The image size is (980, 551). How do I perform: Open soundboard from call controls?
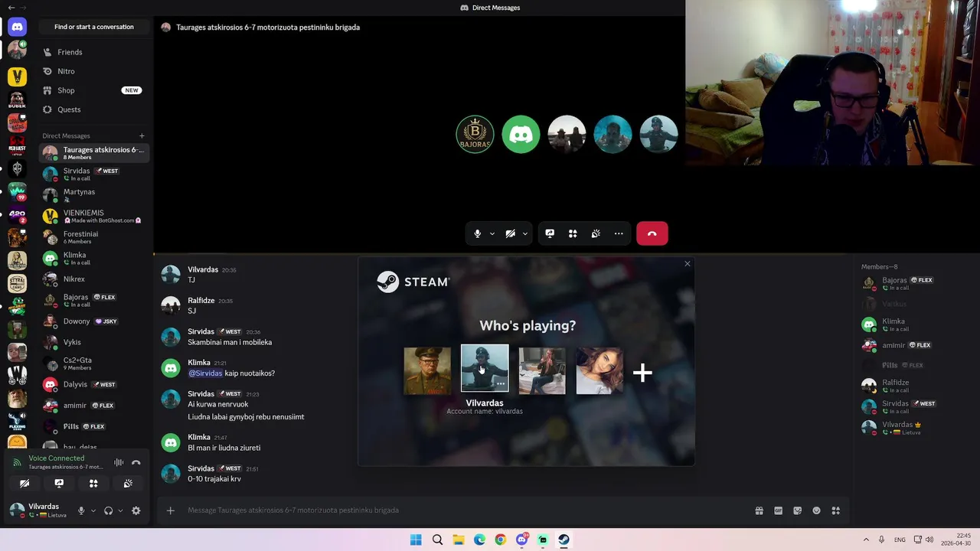(596, 233)
